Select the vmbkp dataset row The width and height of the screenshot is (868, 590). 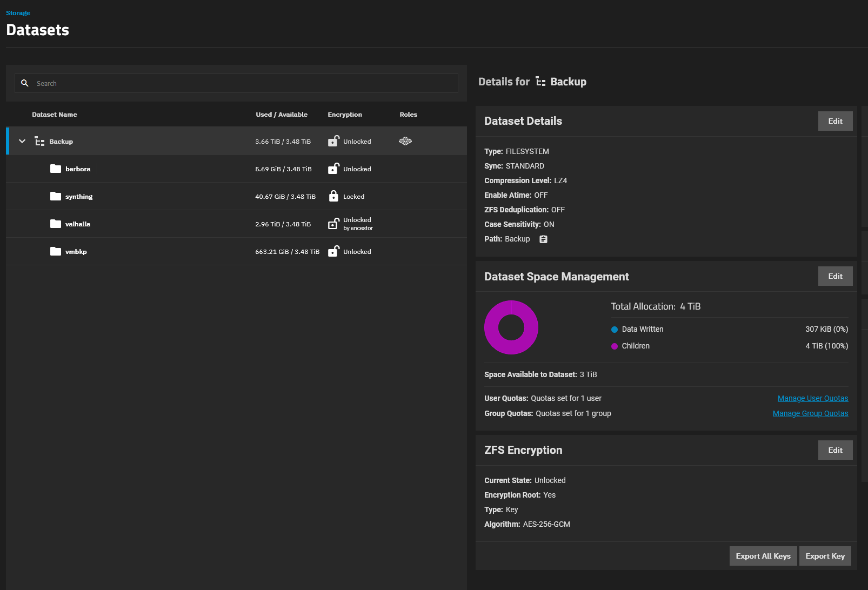(x=236, y=251)
